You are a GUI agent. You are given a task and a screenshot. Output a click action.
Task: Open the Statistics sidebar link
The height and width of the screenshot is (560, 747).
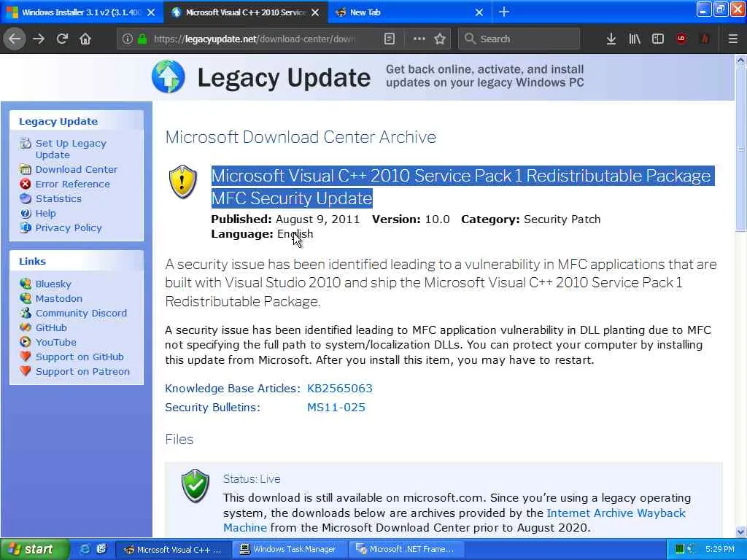(x=58, y=198)
